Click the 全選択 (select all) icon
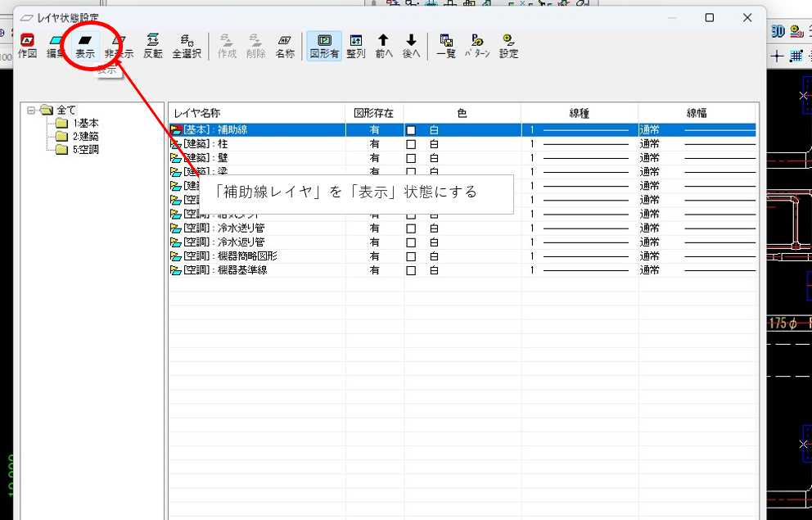Viewport: 812px width, 520px height. (187, 46)
